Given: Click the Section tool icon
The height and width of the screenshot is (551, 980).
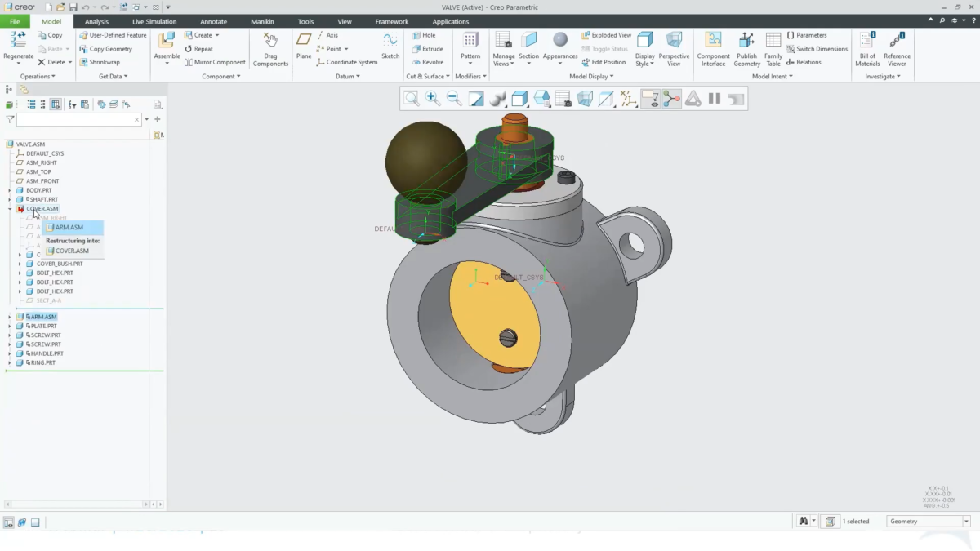Looking at the screenshot, I should tap(529, 40).
